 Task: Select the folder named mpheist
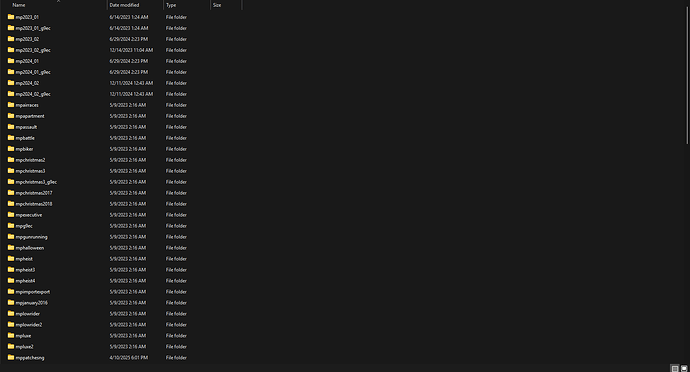(24, 259)
